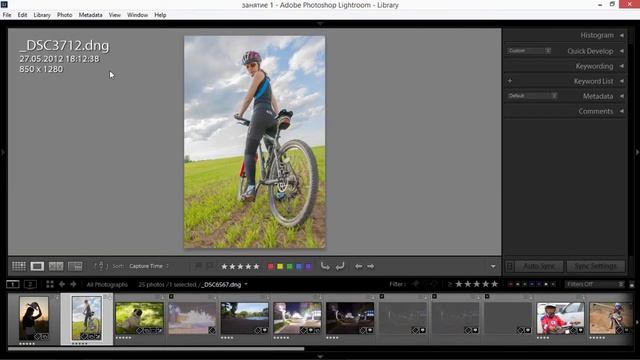Collapse the filmstrip with bottom arrow

[x=320, y=356]
